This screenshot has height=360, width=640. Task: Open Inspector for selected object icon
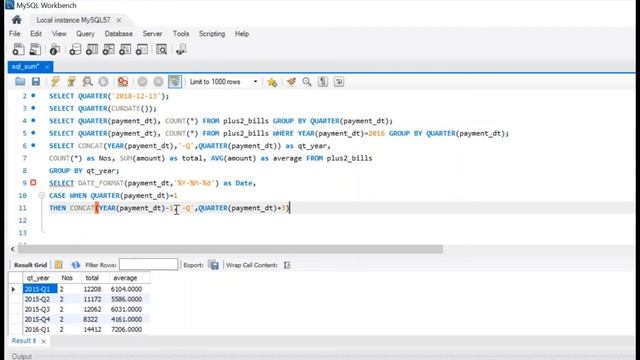(54, 49)
